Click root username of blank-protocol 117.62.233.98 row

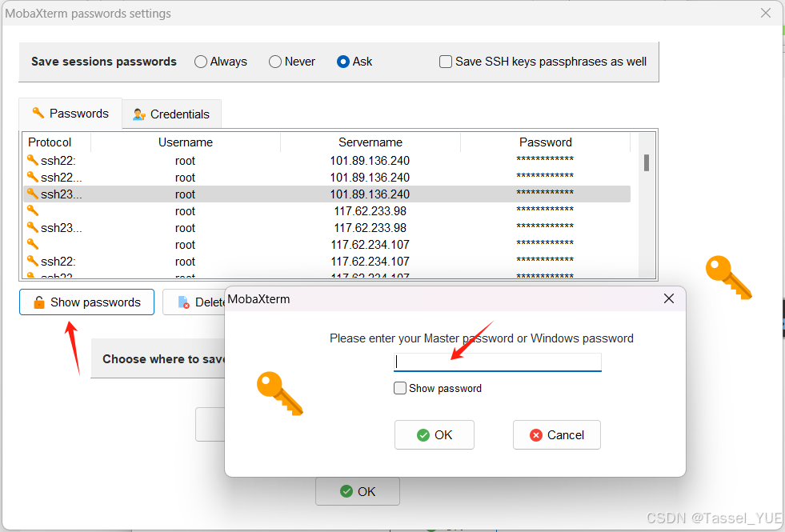click(x=185, y=211)
